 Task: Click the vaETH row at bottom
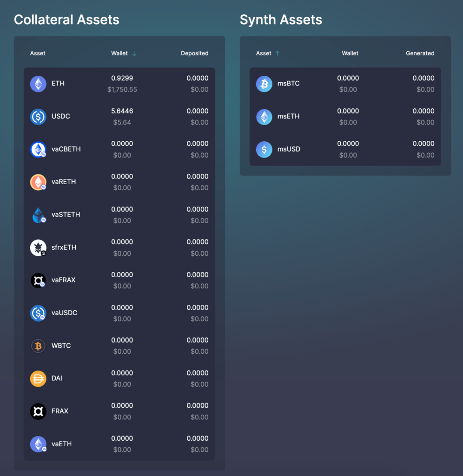pos(119,444)
